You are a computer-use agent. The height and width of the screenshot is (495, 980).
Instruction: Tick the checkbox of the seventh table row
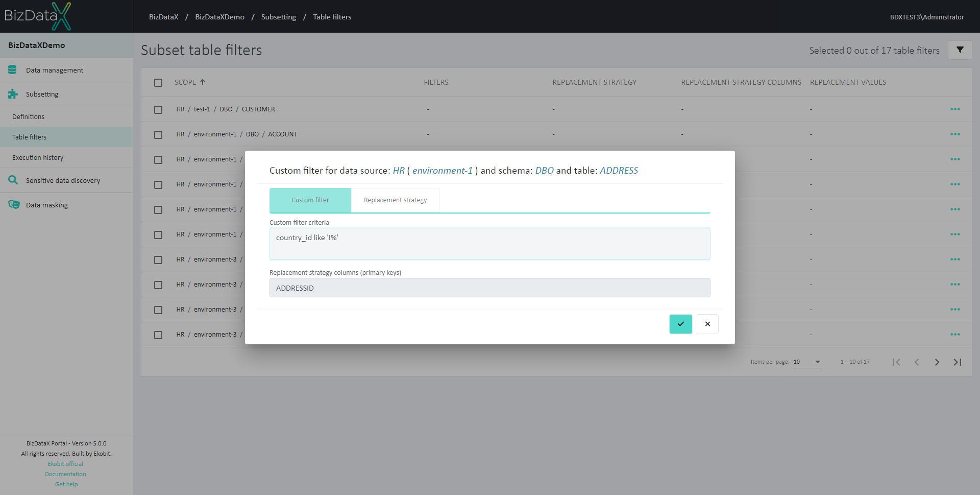158,260
